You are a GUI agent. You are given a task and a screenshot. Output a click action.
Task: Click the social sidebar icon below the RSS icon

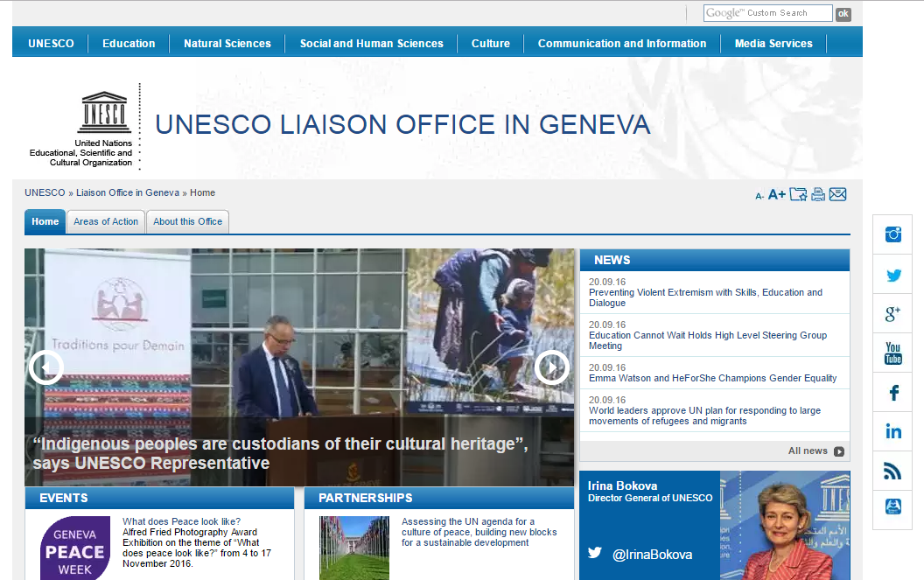click(893, 507)
